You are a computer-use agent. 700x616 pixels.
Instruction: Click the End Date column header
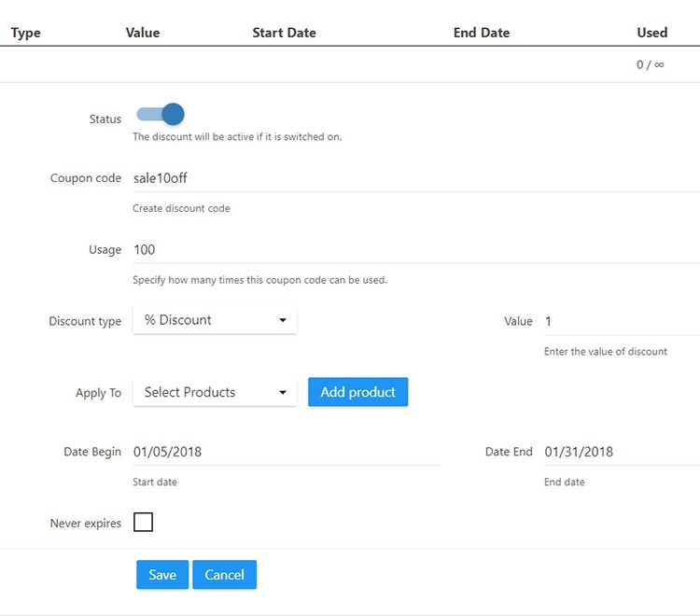pos(482,33)
